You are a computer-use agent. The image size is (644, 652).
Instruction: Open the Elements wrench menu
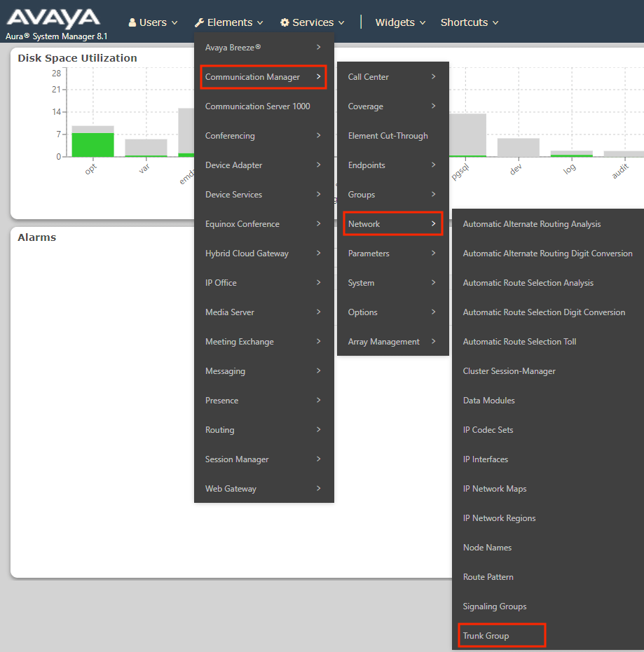tap(229, 22)
